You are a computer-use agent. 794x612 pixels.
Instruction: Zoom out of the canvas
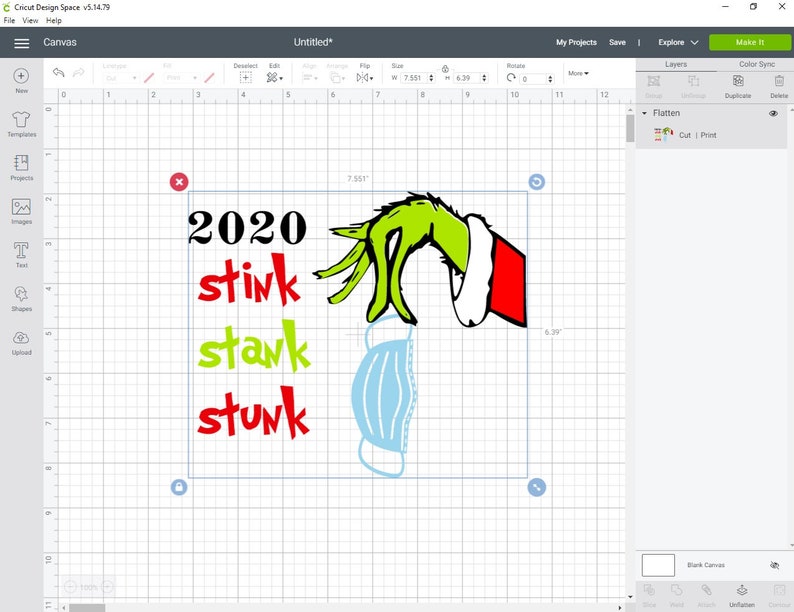click(70, 587)
